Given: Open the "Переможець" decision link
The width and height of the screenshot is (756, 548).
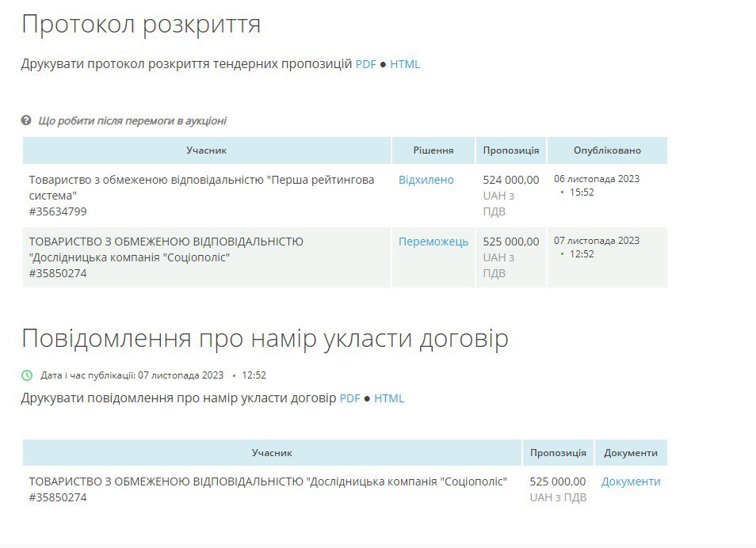Looking at the screenshot, I should point(433,242).
